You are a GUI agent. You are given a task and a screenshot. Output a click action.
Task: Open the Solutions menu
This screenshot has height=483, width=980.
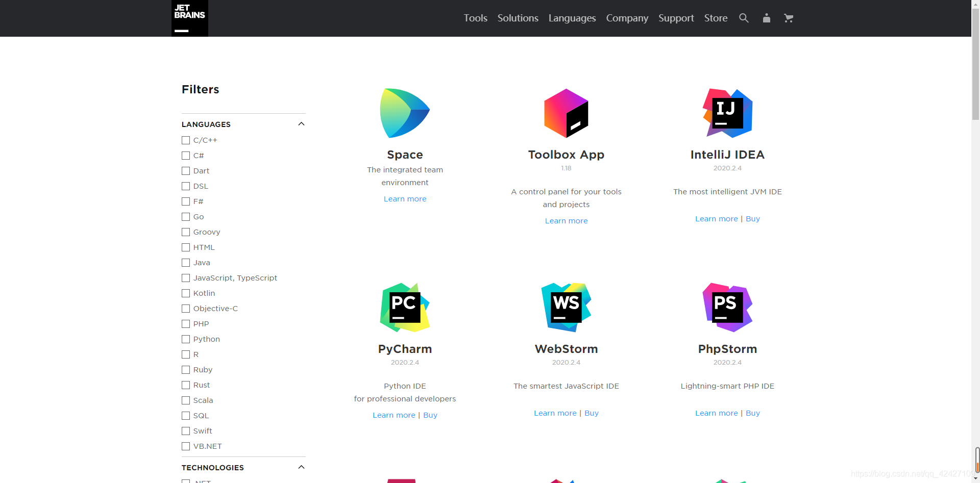[518, 18]
